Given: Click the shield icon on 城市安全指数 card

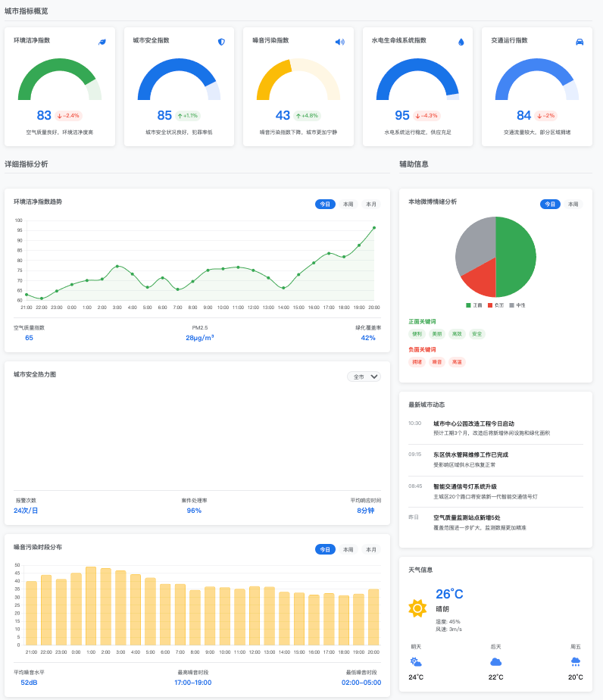Looking at the screenshot, I should coord(221,42).
